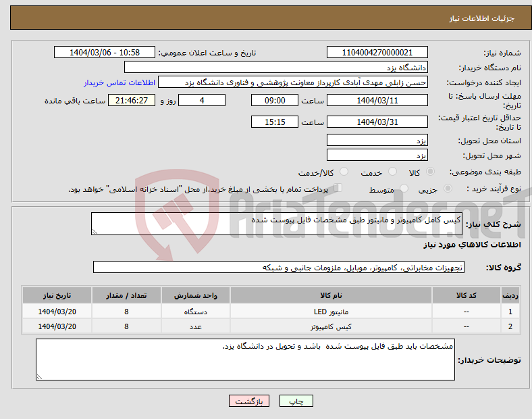Click the ردیف column header
532x419 pixels.
(x=510, y=295)
